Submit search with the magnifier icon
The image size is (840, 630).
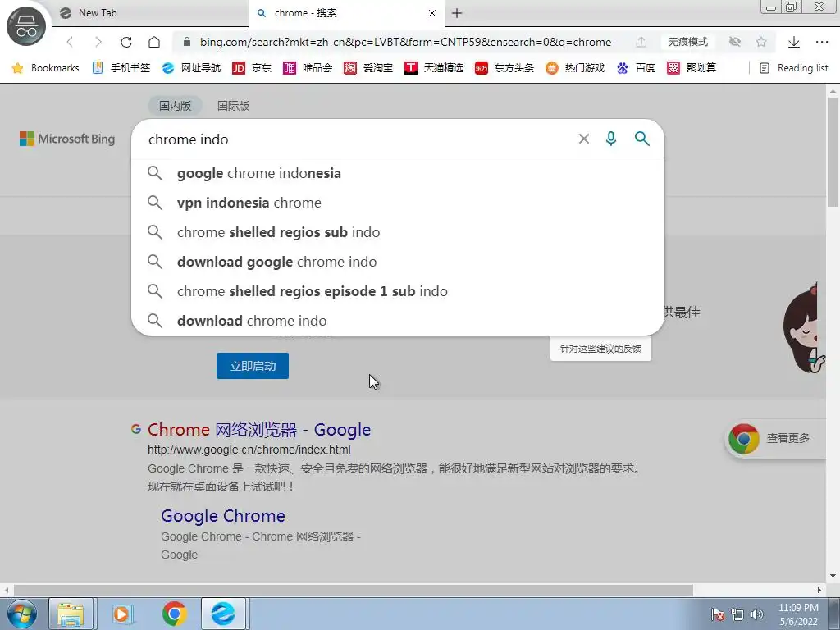[641, 139]
